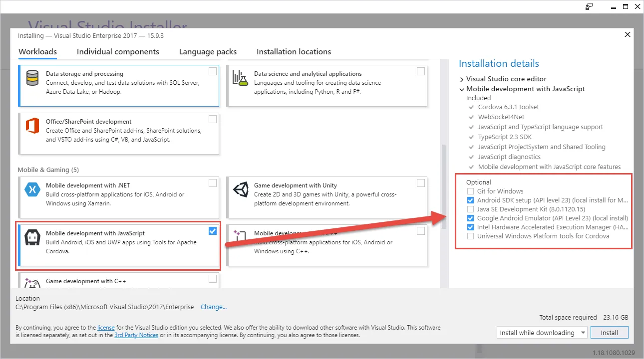The width and height of the screenshot is (644, 359).
Task: Click the Cordova 6.3.1 toolset item
Action: pyautogui.click(x=509, y=107)
